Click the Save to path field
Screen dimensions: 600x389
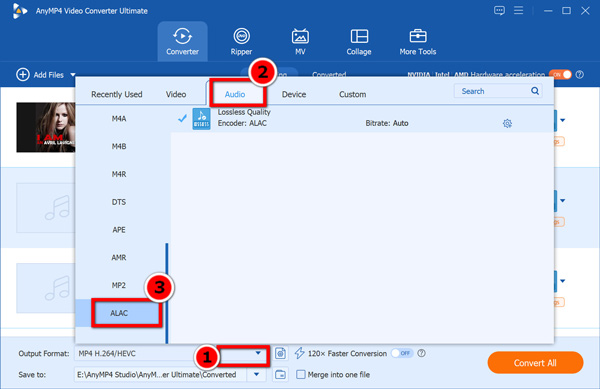point(161,374)
